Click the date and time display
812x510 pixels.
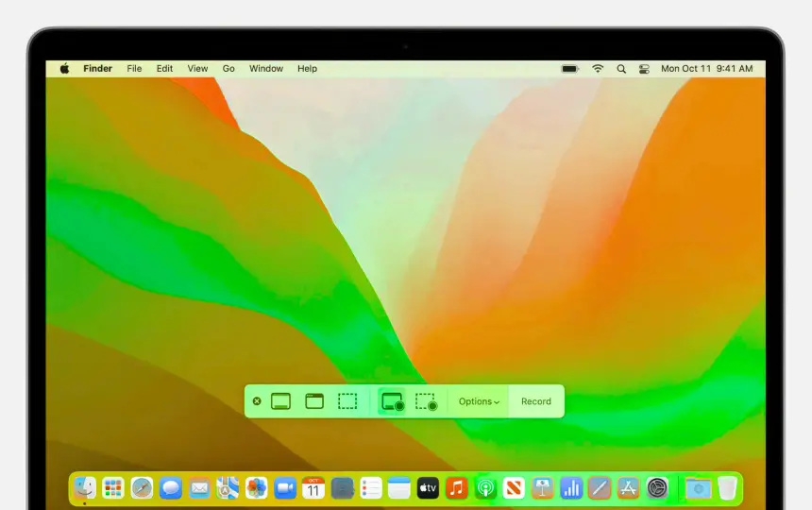coord(706,69)
